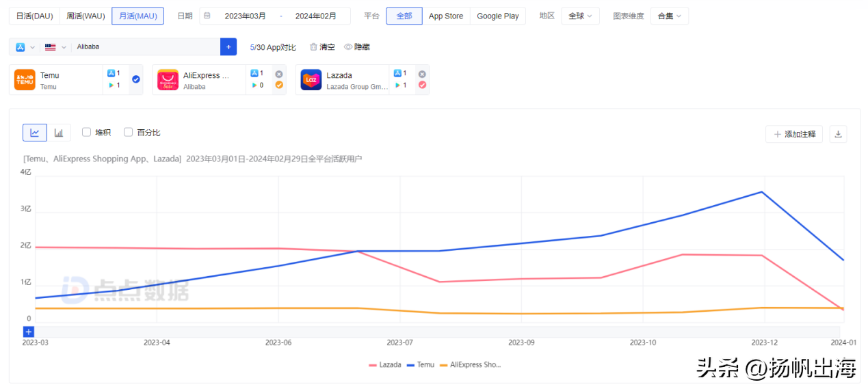Click Lazada Group Gm... developer text
868x391 pixels.
(x=357, y=87)
